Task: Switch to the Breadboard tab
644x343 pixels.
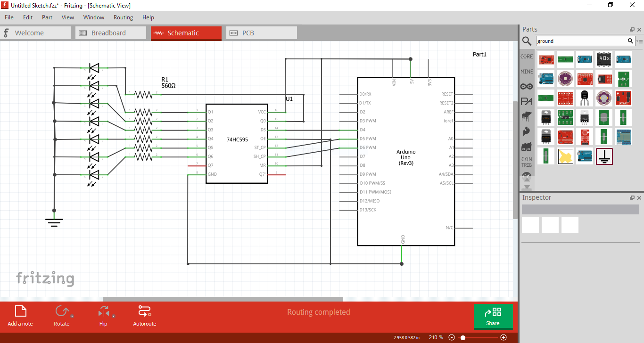Action: (x=110, y=33)
